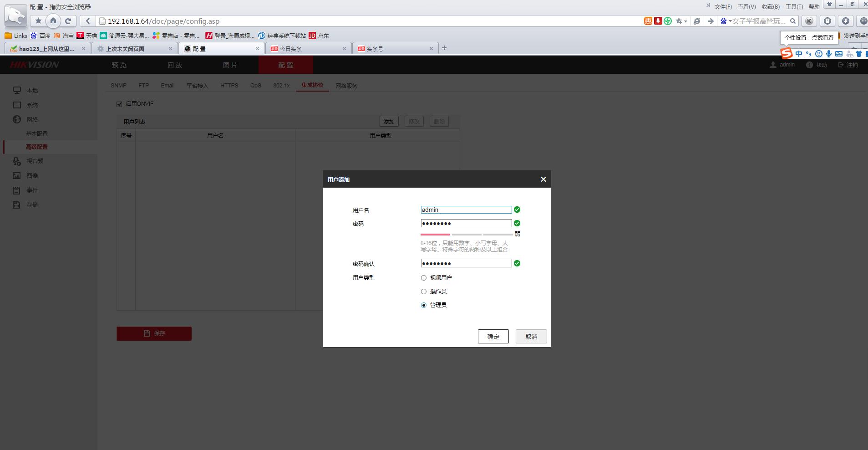Viewport: 868px width, 450px height.
Task: Click the browser back arrow
Action: point(88,21)
